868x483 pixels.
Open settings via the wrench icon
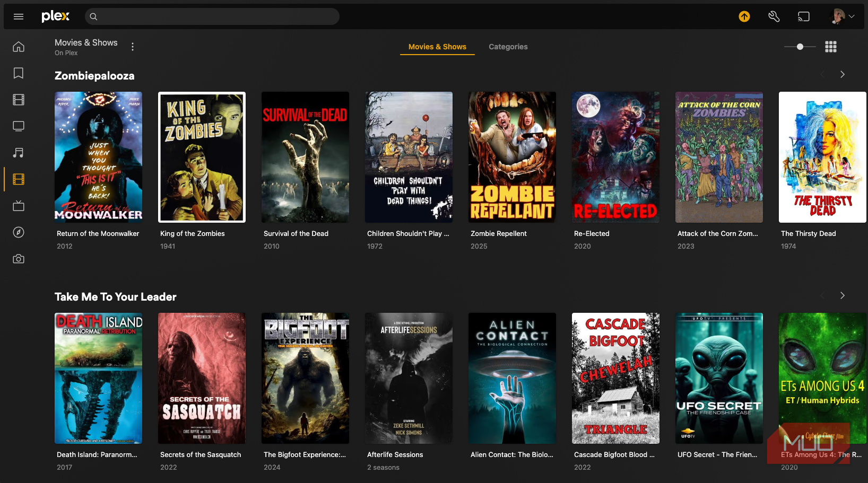tap(774, 16)
